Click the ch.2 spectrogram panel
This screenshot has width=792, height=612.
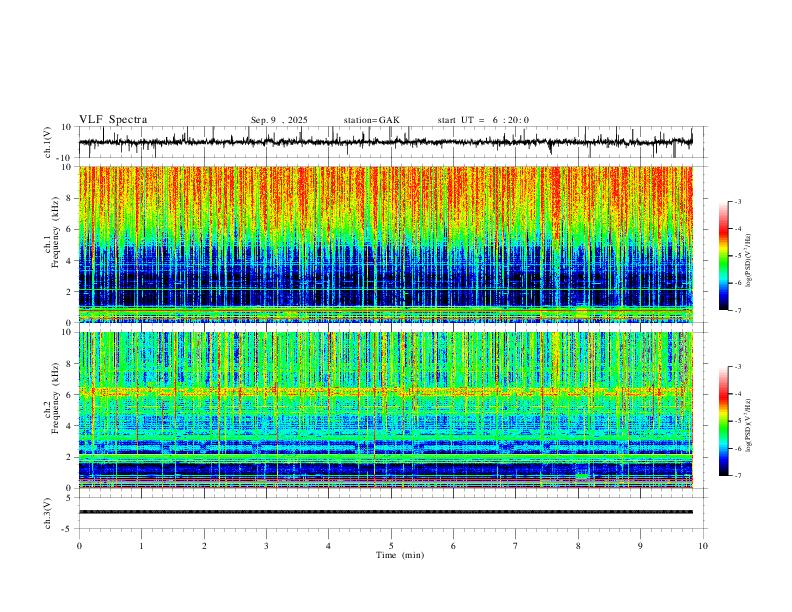click(x=385, y=410)
